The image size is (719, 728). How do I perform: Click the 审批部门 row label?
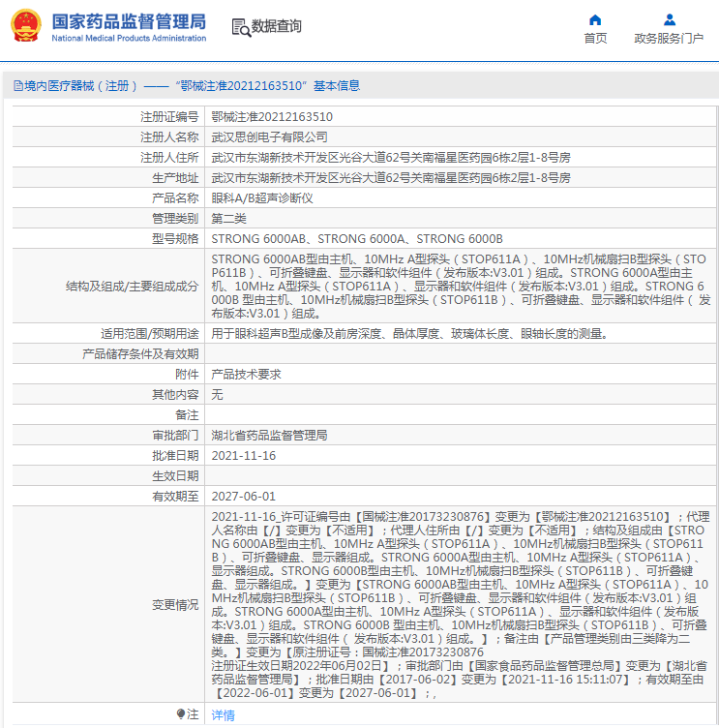click(x=175, y=435)
